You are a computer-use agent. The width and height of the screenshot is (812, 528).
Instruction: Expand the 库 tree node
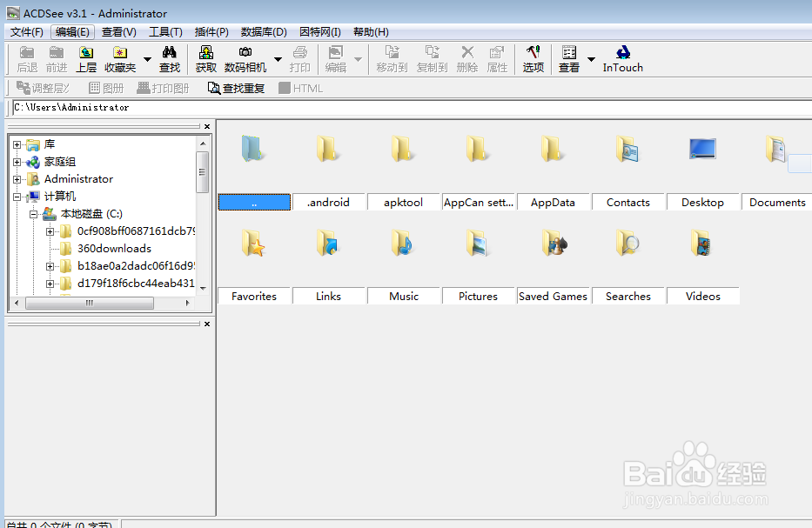[x=17, y=145]
